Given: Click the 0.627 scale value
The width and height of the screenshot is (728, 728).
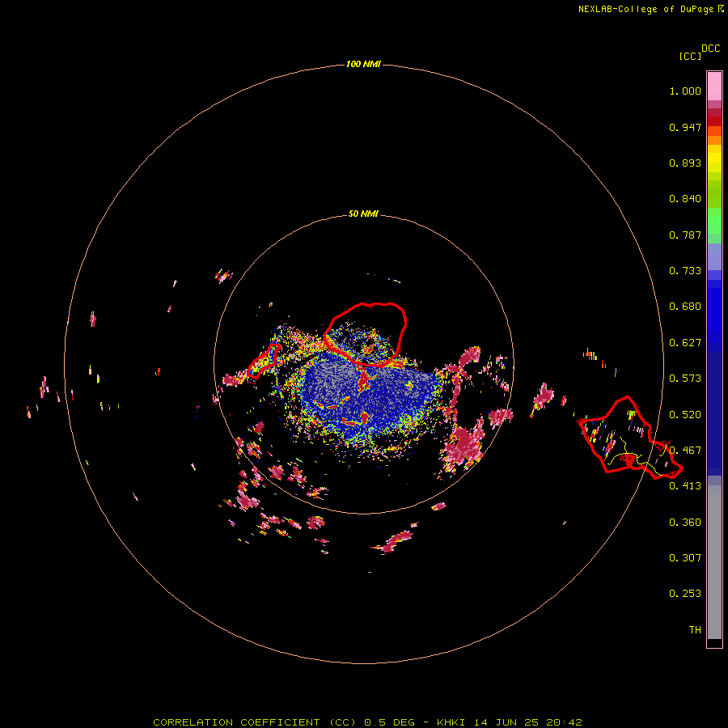Looking at the screenshot, I should [x=685, y=343].
